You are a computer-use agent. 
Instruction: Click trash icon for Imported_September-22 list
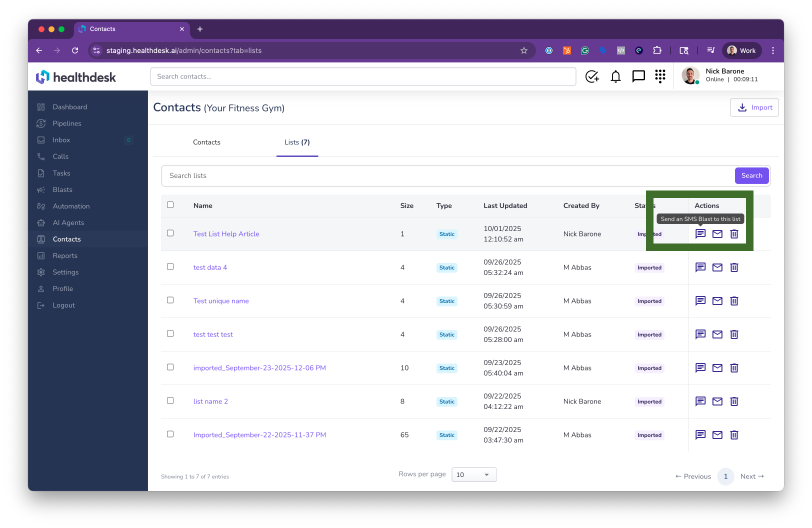click(x=734, y=435)
